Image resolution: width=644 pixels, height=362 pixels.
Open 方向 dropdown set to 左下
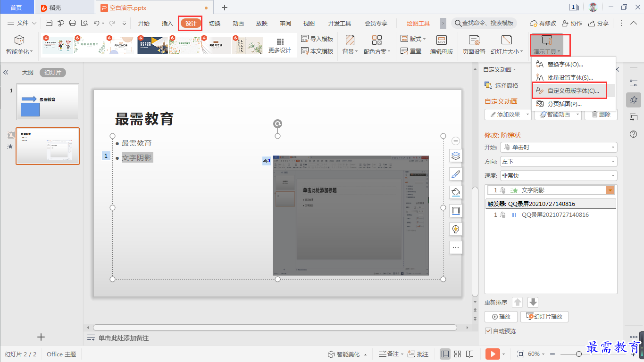[x=558, y=162]
